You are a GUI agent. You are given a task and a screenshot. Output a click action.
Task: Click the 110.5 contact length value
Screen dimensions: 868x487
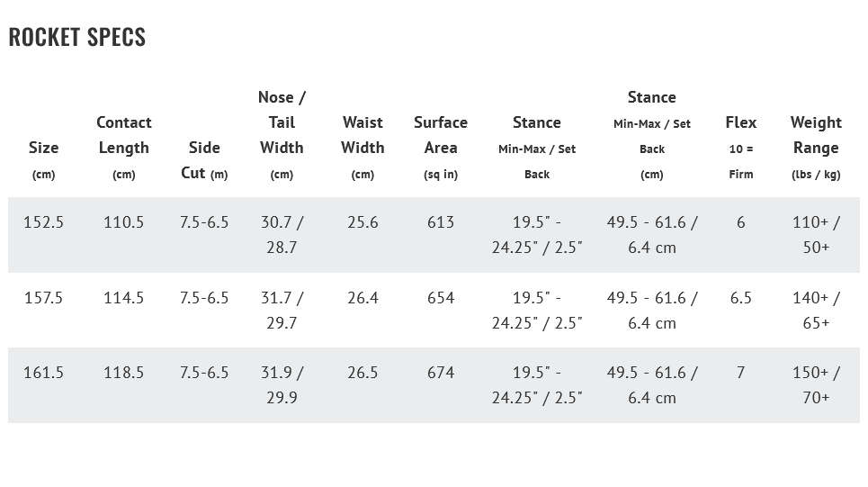click(x=124, y=222)
